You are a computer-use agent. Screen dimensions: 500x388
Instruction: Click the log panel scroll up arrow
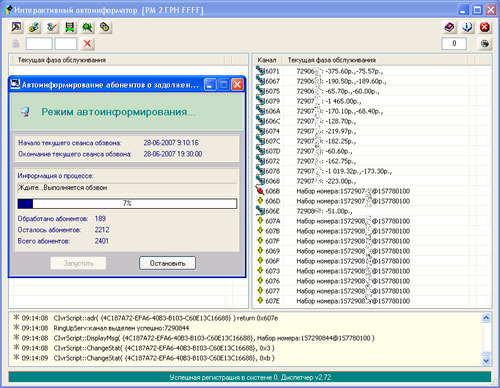[x=486, y=318]
